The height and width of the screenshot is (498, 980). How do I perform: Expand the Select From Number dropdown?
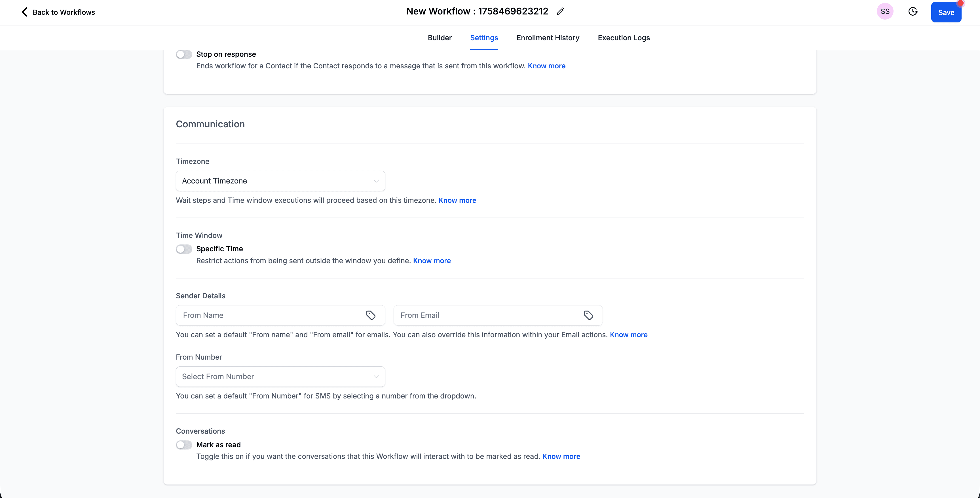280,376
